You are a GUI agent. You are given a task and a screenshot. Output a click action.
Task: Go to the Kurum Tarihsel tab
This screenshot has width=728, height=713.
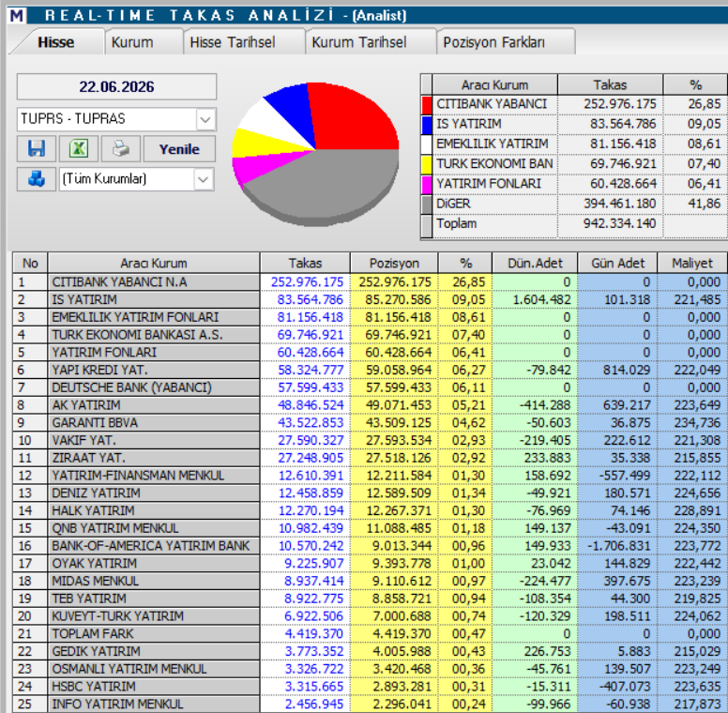(x=359, y=42)
